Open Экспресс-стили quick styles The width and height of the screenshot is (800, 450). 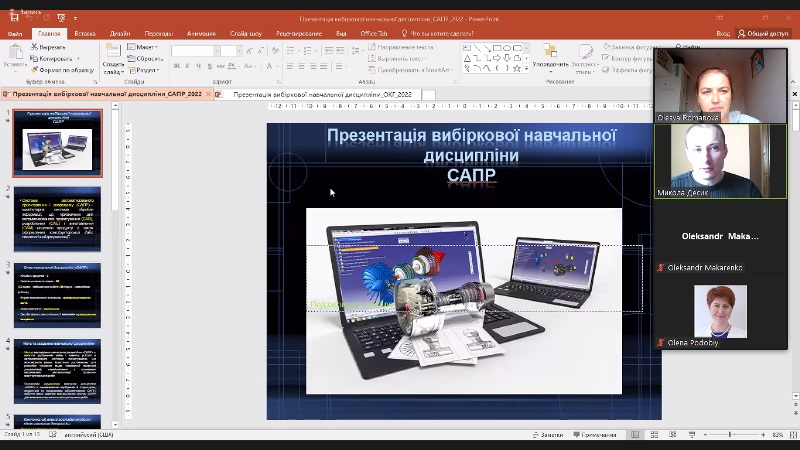click(584, 59)
